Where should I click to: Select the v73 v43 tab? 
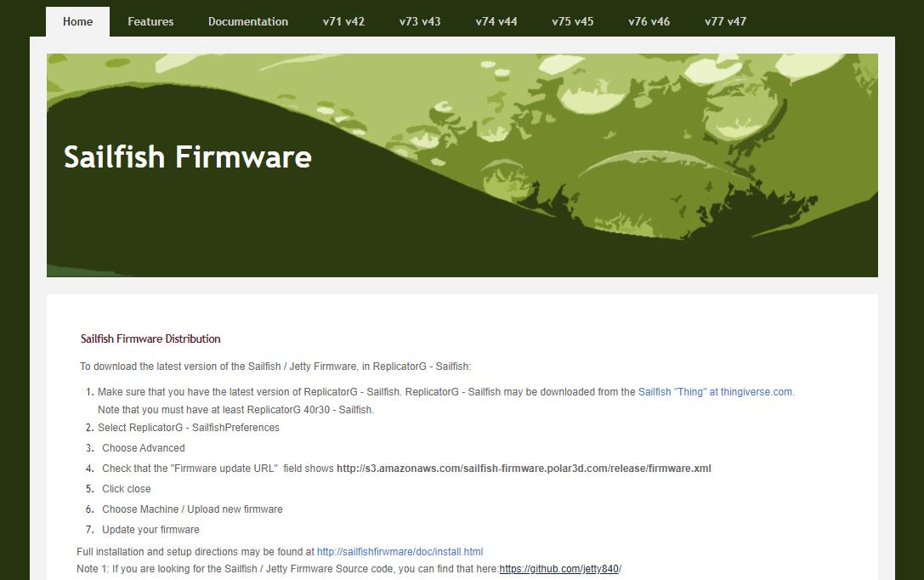coord(420,22)
